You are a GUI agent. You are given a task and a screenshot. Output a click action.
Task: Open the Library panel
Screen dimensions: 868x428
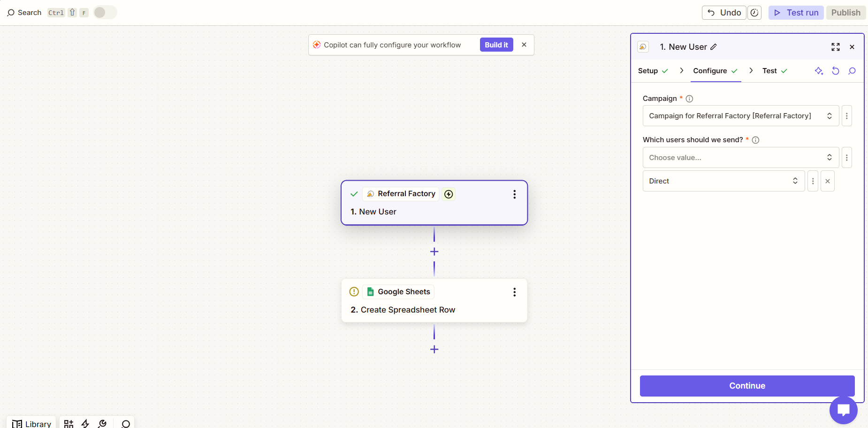pyautogui.click(x=31, y=423)
